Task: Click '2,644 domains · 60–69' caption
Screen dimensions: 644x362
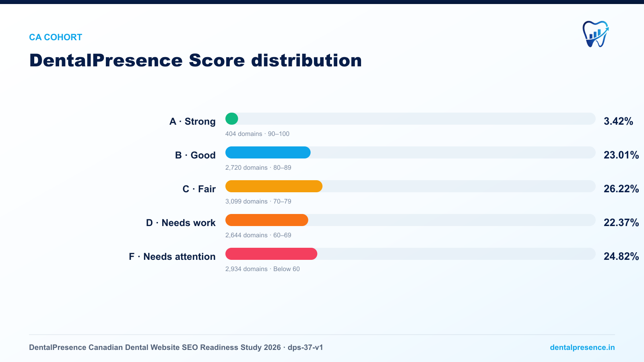Action: (258, 235)
